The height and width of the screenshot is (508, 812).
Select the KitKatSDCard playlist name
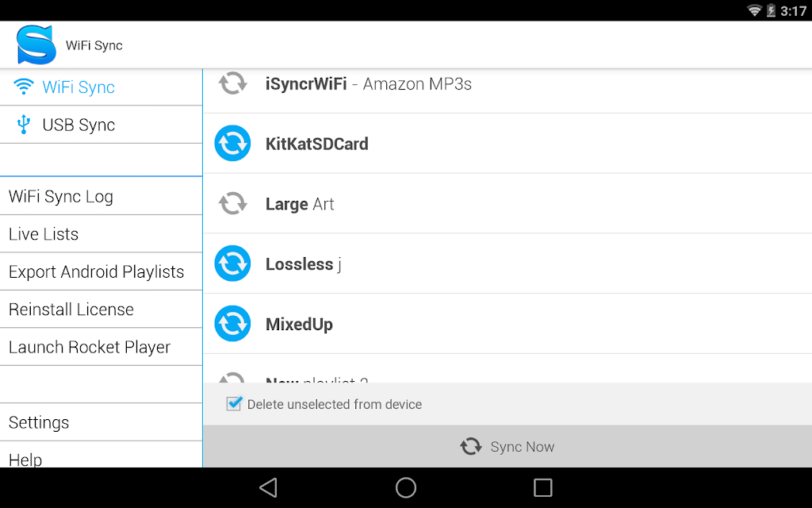(x=317, y=144)
